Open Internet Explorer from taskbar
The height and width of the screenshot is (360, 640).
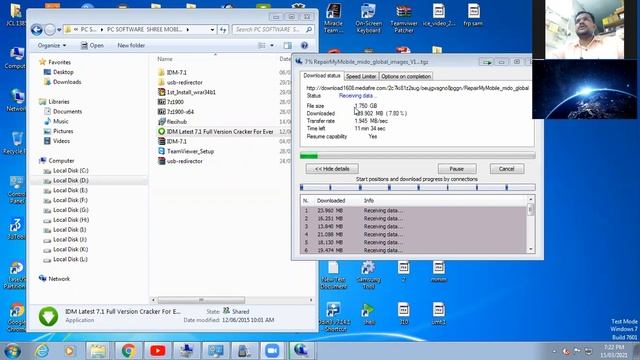click(x=42, y=351)
